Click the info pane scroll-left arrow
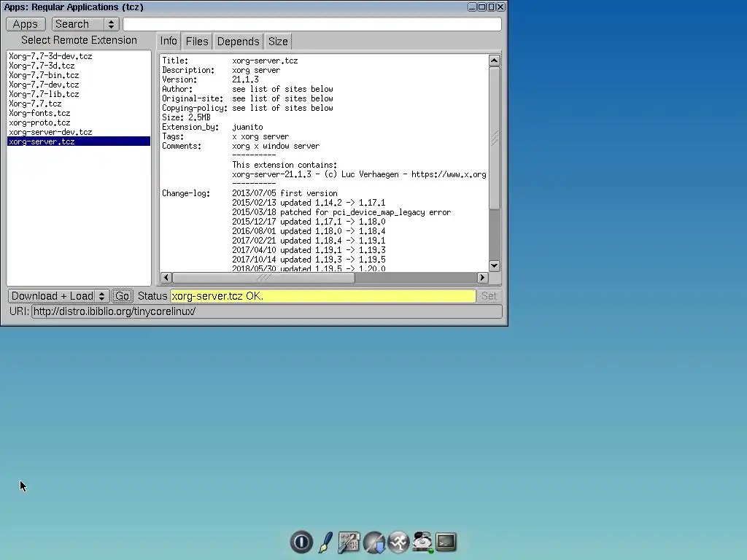 [x=166, y=278]
